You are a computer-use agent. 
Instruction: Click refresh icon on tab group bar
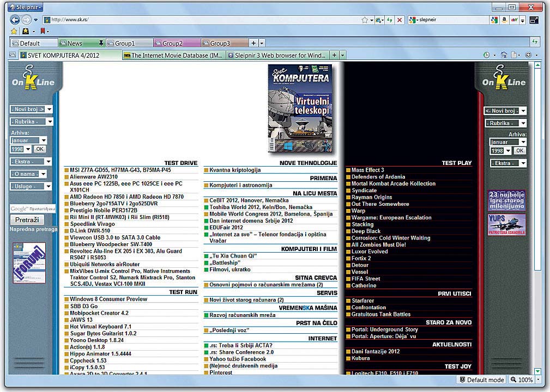pyautogui.click(x=535, y=42)
